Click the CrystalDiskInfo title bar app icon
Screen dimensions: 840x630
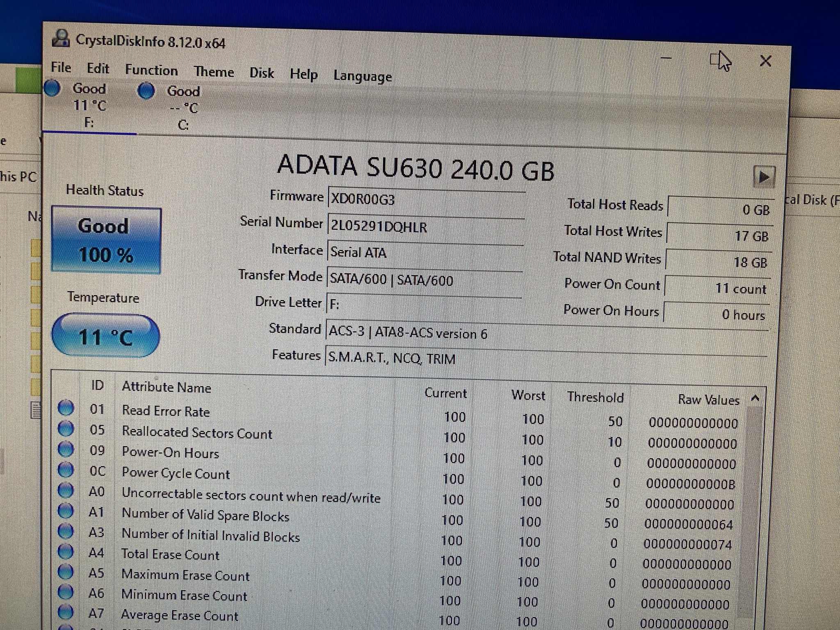click(x=61, y=38)
